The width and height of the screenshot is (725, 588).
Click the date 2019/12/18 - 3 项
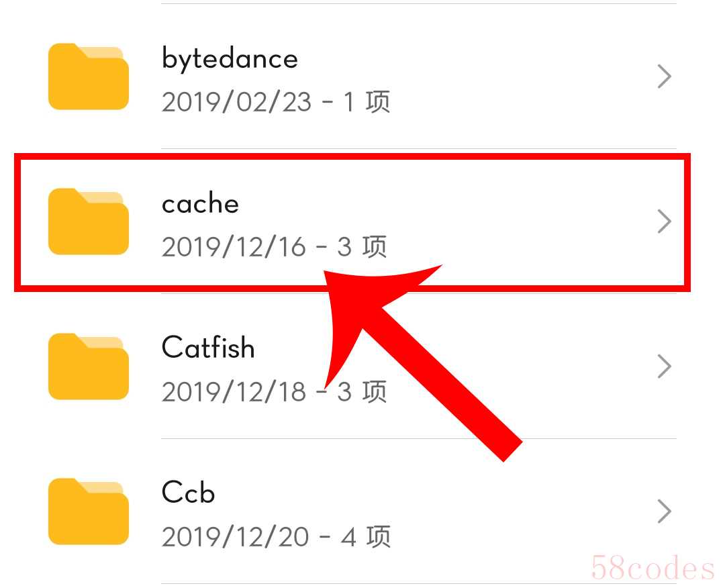[274, 391]
